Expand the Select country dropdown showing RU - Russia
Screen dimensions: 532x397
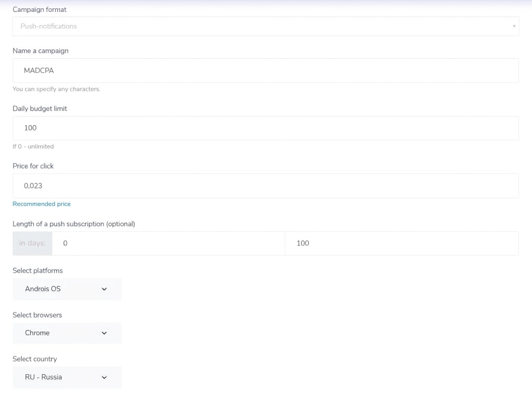[x=67, y=377]
